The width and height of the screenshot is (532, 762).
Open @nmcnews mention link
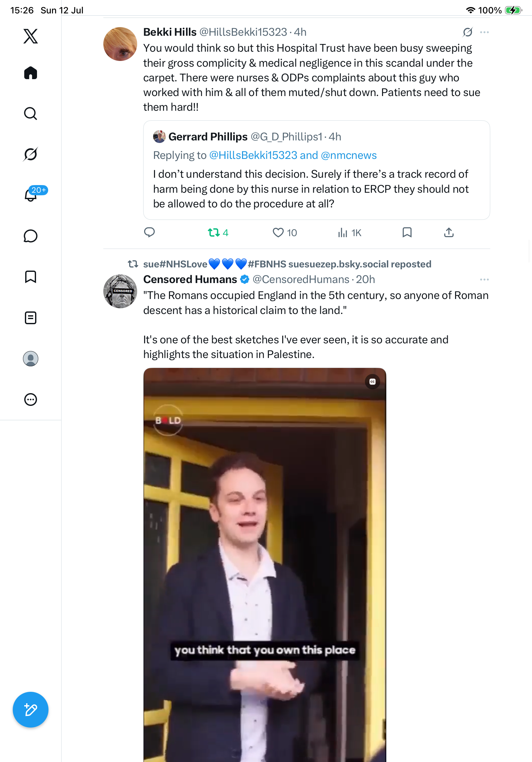click(349, 155)
